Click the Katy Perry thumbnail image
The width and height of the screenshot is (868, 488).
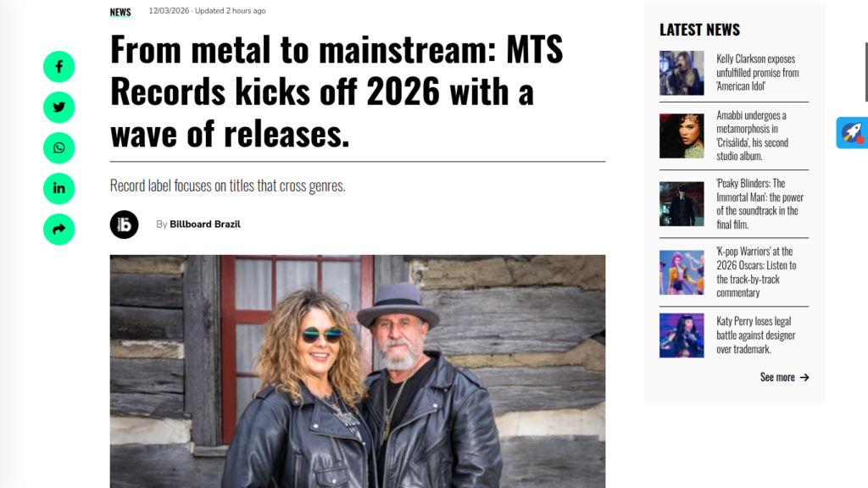pyautogui.click(x=682, y=335)
